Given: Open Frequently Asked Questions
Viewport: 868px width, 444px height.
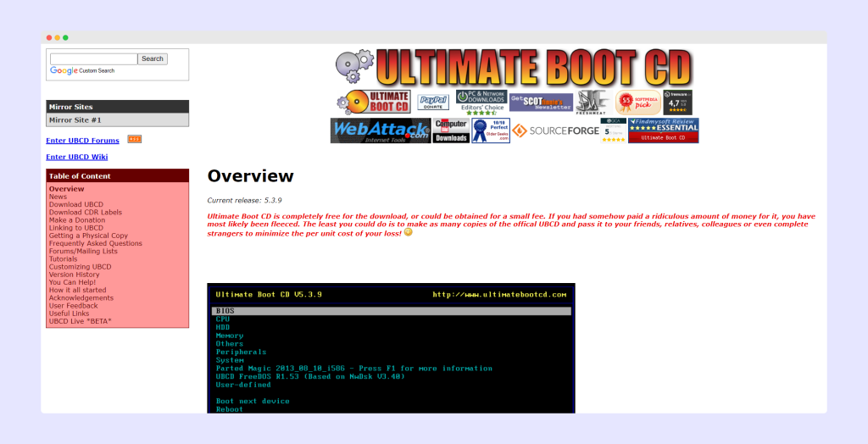Looking at the screenshot, I should click(95, 243).
